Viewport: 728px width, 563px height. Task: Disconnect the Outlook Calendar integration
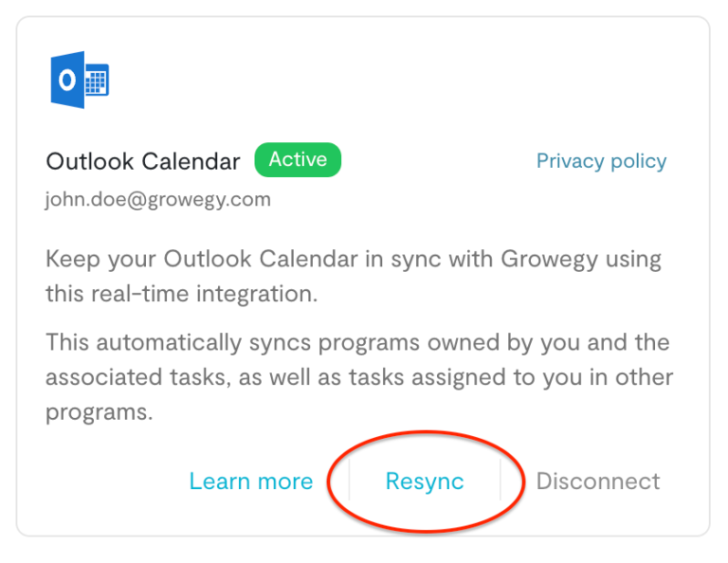597,481
